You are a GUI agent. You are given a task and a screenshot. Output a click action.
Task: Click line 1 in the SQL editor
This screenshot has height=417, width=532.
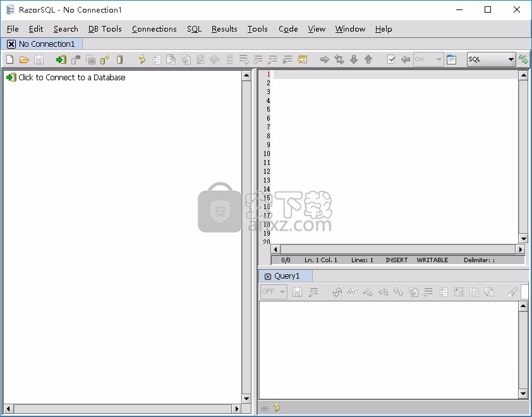coord(396,75)
